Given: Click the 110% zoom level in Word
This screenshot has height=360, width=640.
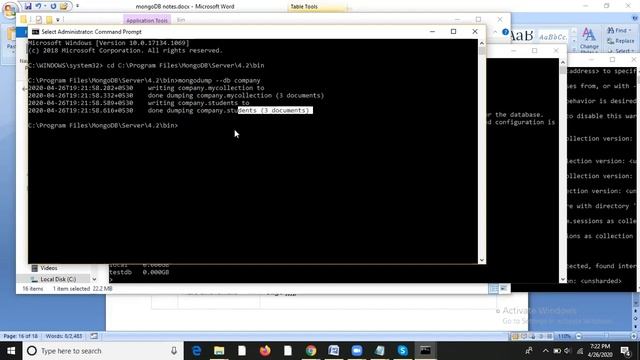Looking at the screenshot, I should coord(564,336).
